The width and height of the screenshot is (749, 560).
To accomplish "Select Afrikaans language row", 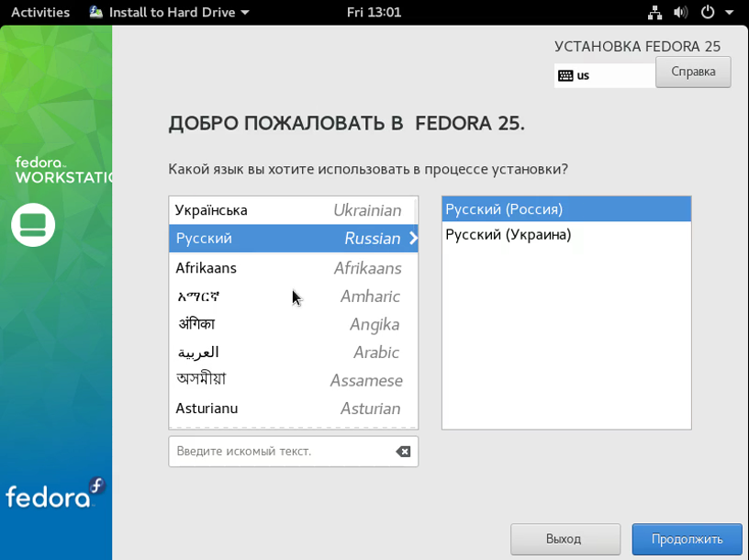I will [294, 268].
